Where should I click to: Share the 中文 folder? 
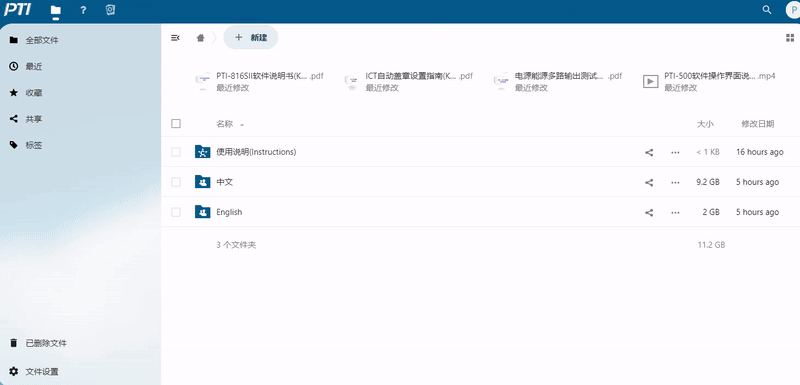[x=649, y=182]
